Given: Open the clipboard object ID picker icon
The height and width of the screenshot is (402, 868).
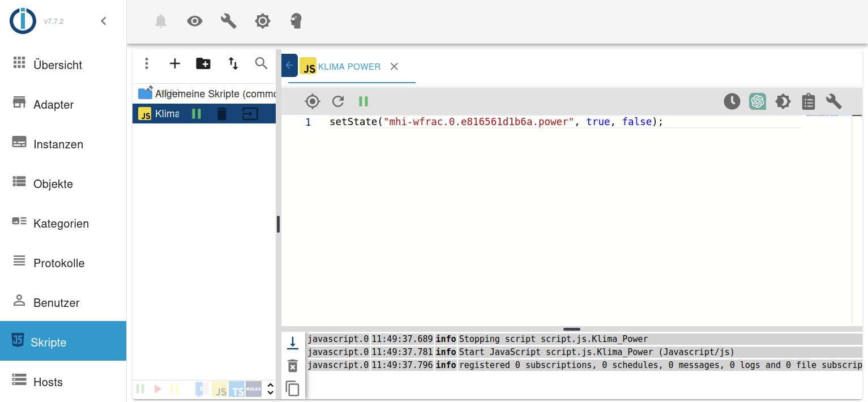Looking at the screenshot, I should click(x=808, y=101).
